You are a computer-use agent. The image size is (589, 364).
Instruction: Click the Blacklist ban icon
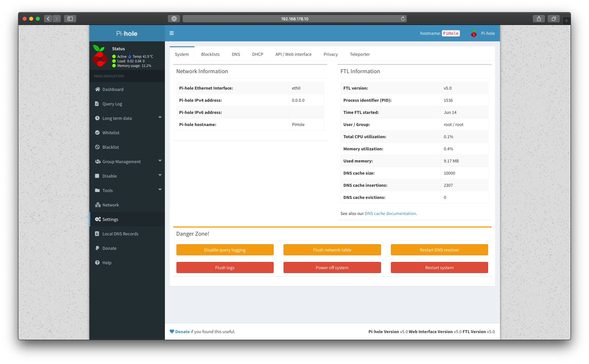tap(97, 147)
